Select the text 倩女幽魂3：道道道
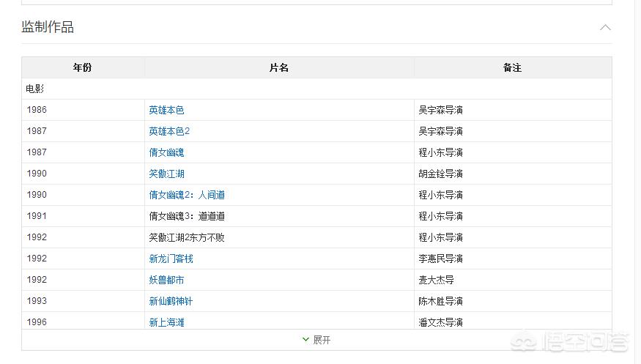Image resolution: width=641 pixels, height=364 pixels. coord(187,216)
